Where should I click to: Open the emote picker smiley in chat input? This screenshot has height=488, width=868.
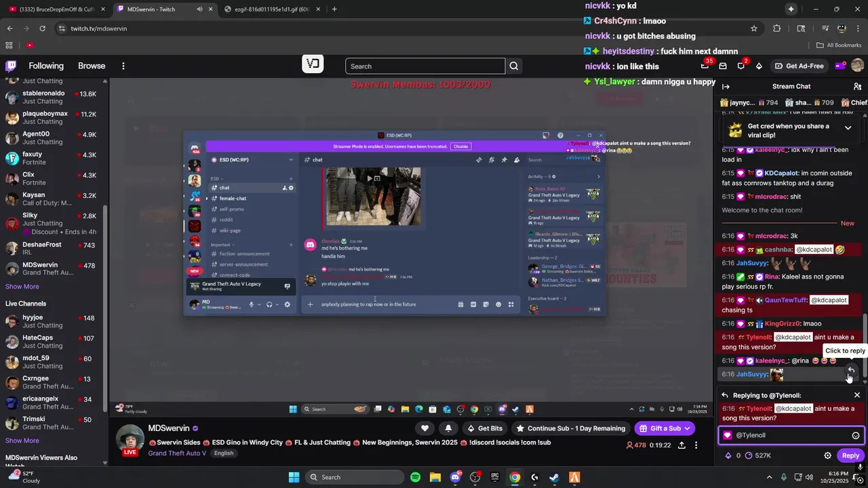(855, 435)
